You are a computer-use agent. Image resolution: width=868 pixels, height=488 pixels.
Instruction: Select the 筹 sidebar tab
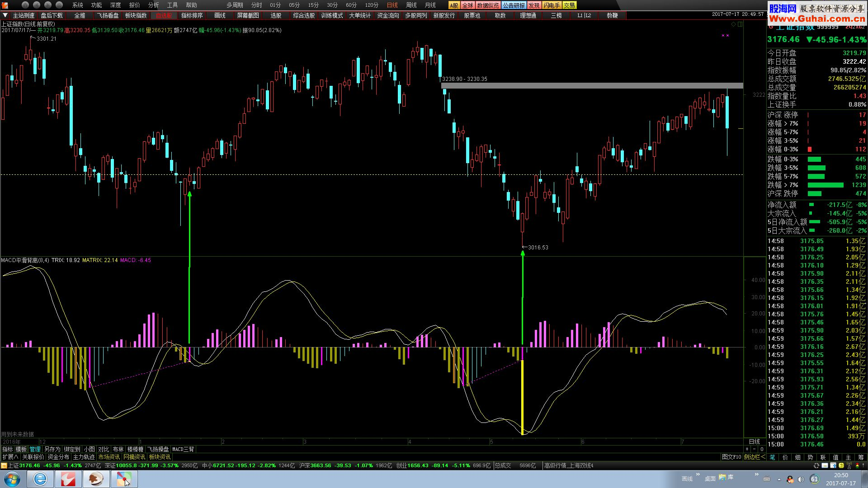pyautogui.click(x=860, y=457)
